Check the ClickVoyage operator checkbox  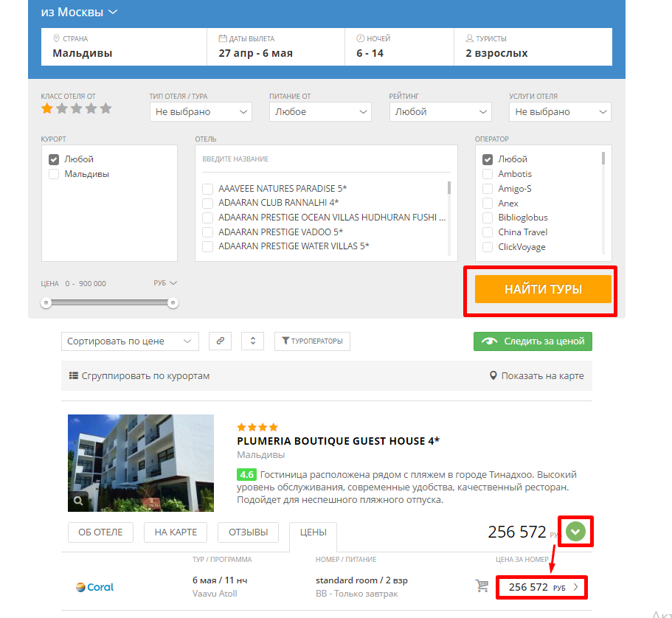coord(488,247)
